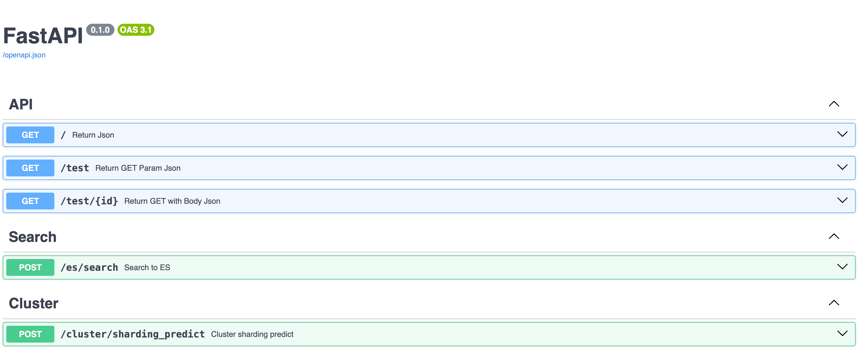Screen dimensions: 868x357
Task: Click the Search section heading
Action: [x=32, y=237]
